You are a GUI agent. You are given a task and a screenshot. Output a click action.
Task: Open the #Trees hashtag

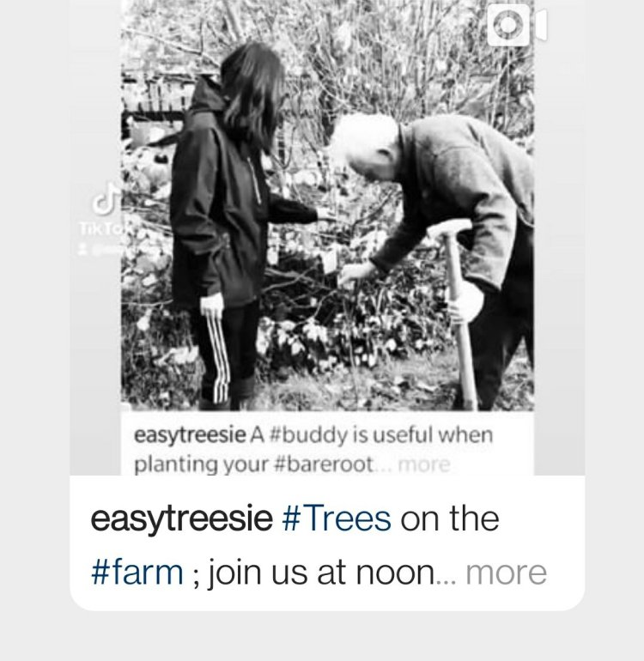point(337,520)
